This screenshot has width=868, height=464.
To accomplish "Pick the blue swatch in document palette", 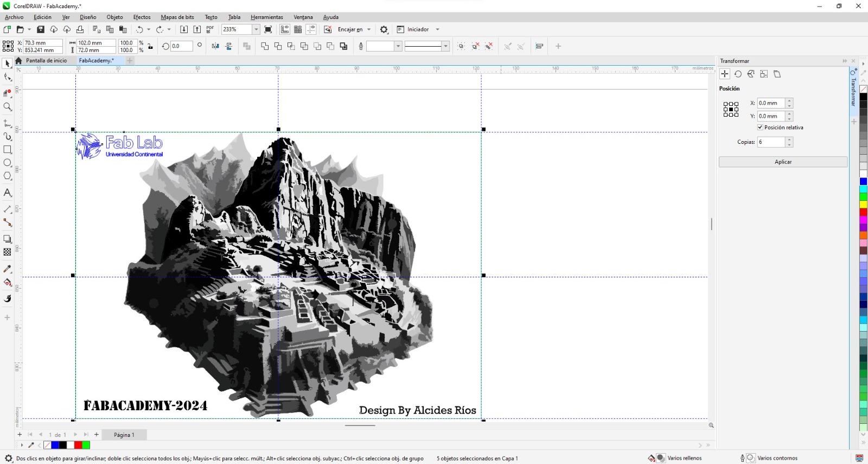I will [x=55, y=445].
